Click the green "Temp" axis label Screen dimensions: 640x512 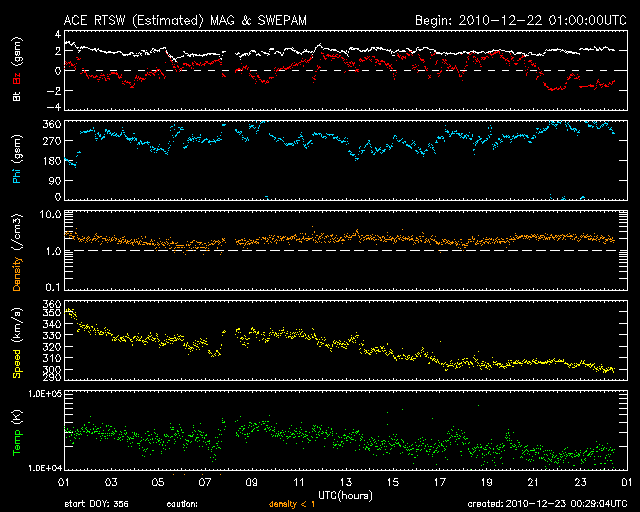[17, 442]
